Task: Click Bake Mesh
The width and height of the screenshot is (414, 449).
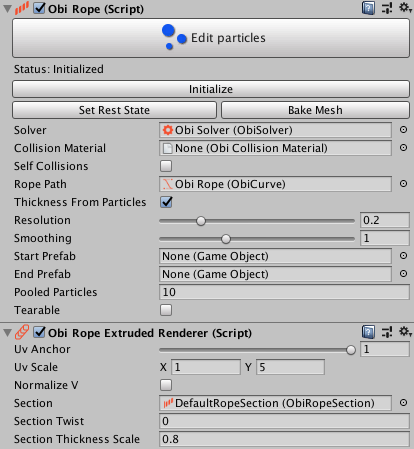Action: click(315, 110)
